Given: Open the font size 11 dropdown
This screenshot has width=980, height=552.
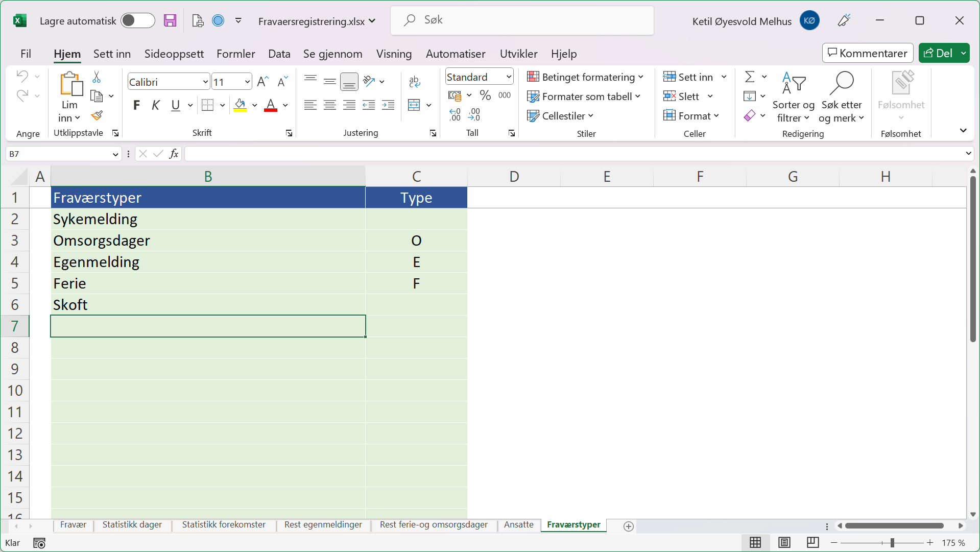Looking at the screenshot, I should click(247, 82).
